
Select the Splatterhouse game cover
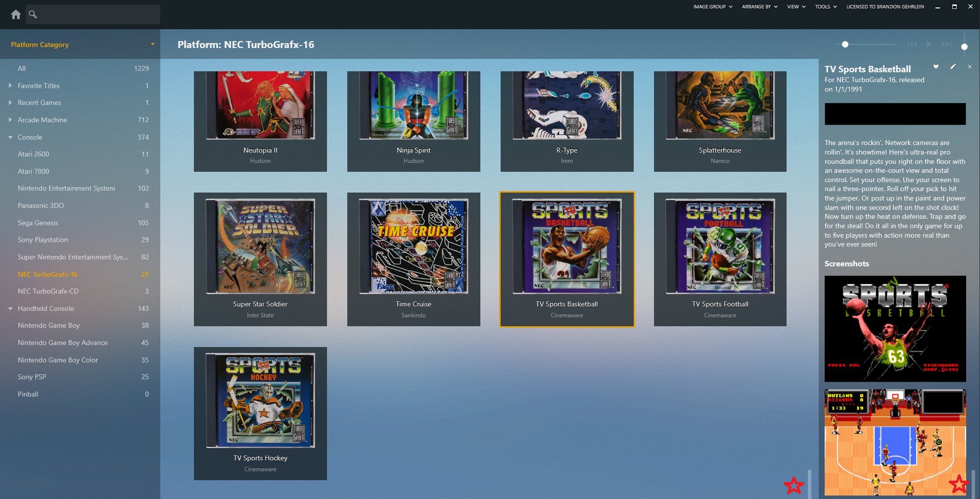[x=720, y=105]
